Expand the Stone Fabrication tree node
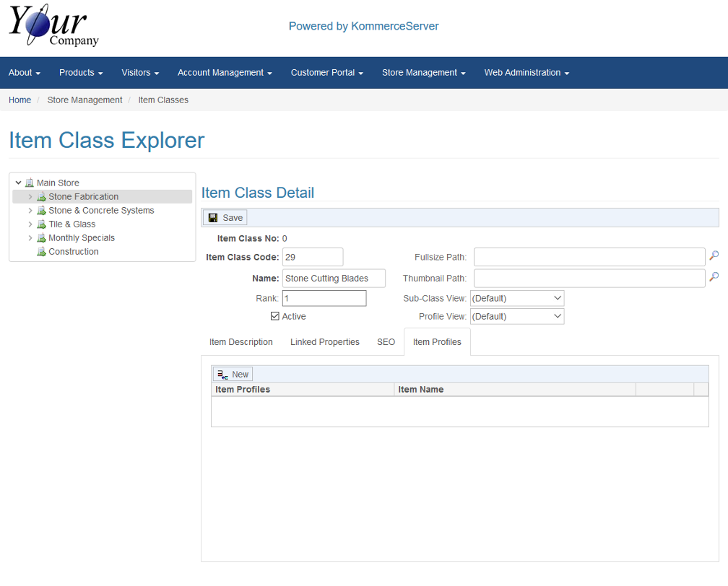This screenshot has width=728, height=586. tap(30, 197)
